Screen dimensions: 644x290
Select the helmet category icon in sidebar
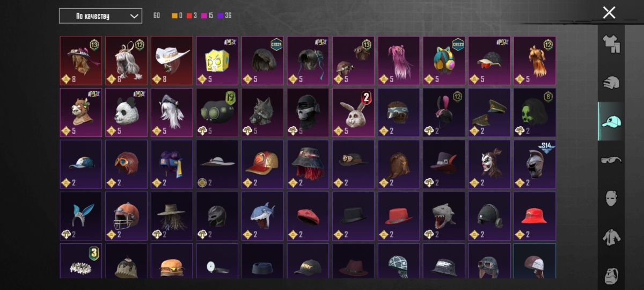(611, 83)
